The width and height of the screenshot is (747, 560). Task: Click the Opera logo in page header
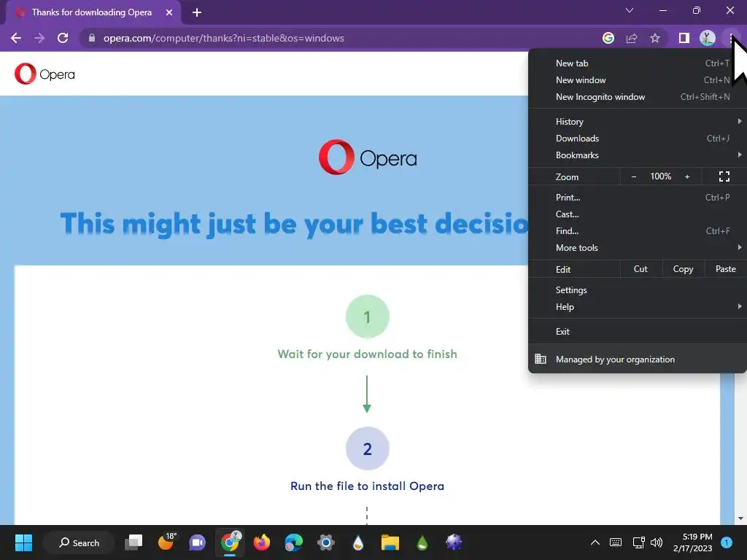[44, 74]
